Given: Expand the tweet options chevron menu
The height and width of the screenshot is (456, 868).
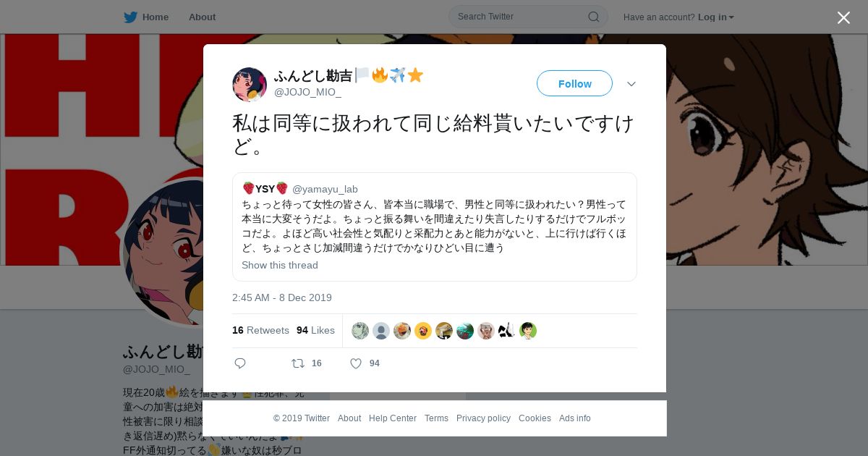Looking at the screenshot, I should (631, 84).
